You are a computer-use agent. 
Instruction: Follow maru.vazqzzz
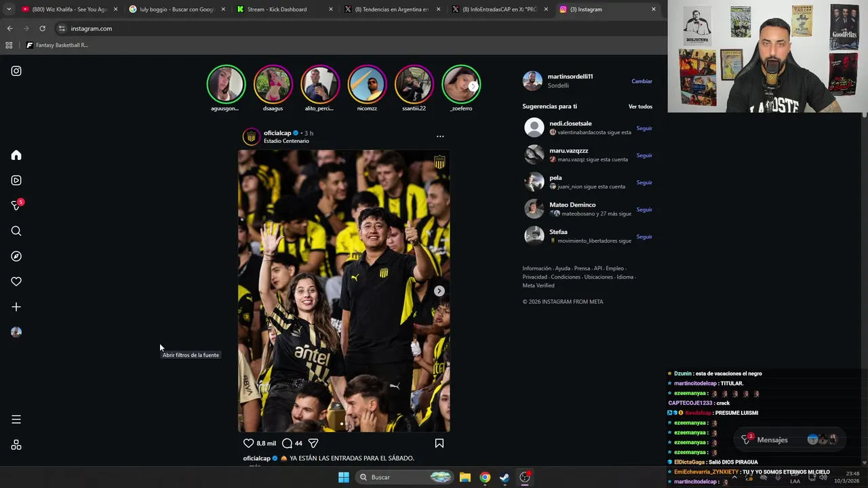[x=644, y=155]
